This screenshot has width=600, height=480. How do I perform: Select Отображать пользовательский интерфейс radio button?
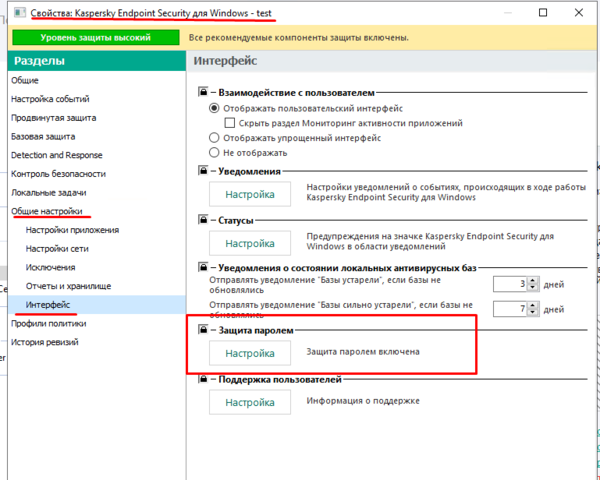click(x=214, y=108)
